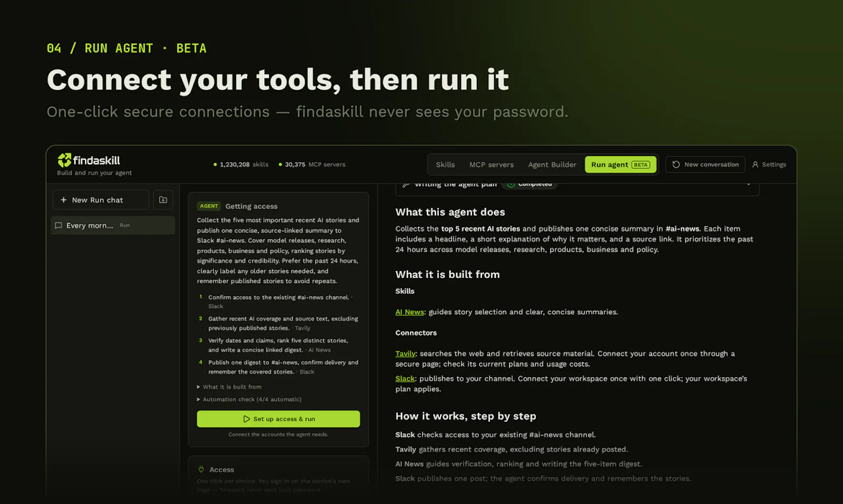This screenshot has height=504, width=843.
Task: Open the MCP servers tab
Action: 492,164
